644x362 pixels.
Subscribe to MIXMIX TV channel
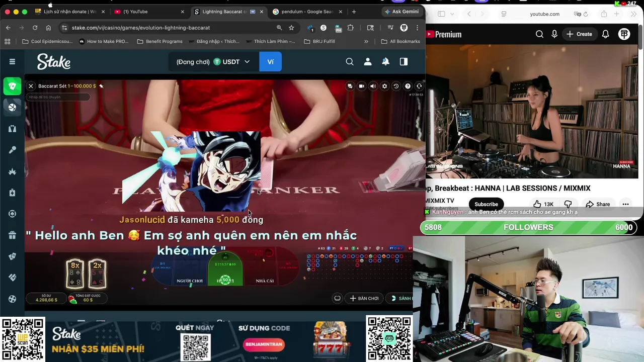[x=486, y=204]
